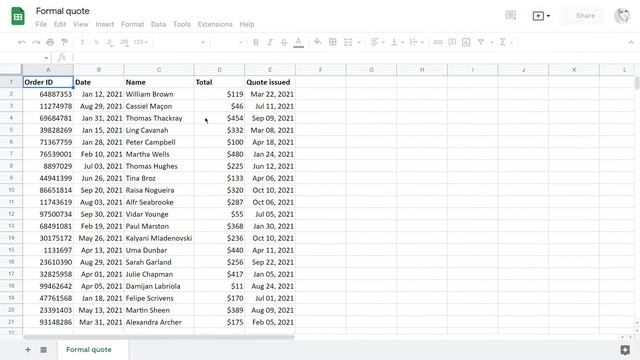This screenshot has height=360, width=640.
Task: Open more number formats dropdown (123)
Action: click(141, 42)
